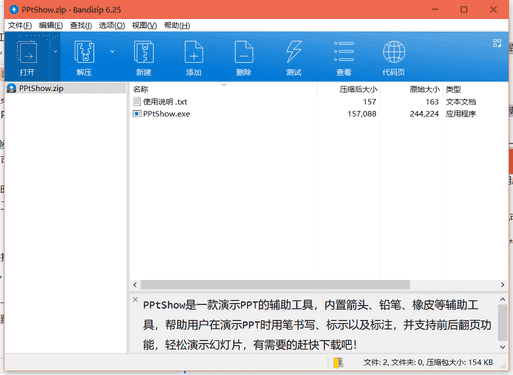Run archive Test (测试) lightning icon
This screenshot has height=375, width=513.
click(294, 57)
